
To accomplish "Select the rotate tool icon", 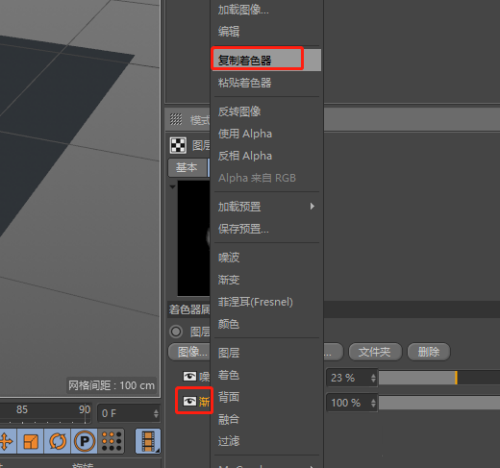I will (57, 441).
